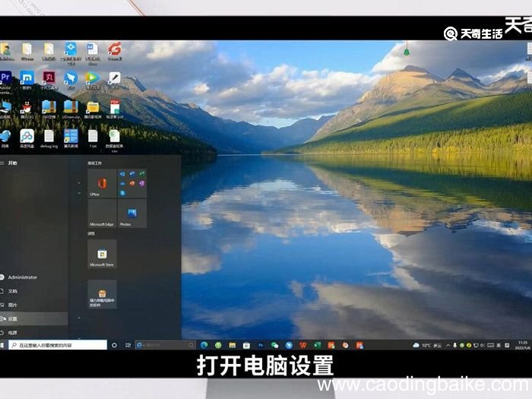Viewport: 532px width, 399px height.
Task: Open the Office tile in Start menu
Action: (x=102, y=184)
